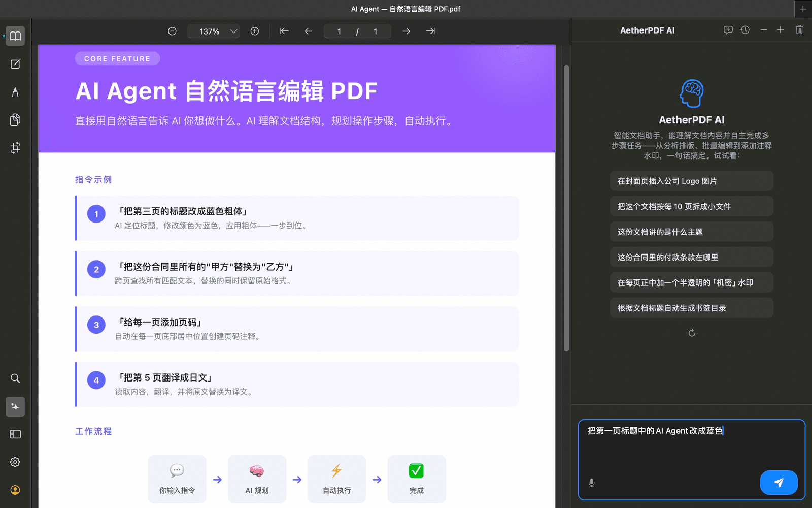Delete AI conversation with trash icon
The image size is (812, 508).
799,30
